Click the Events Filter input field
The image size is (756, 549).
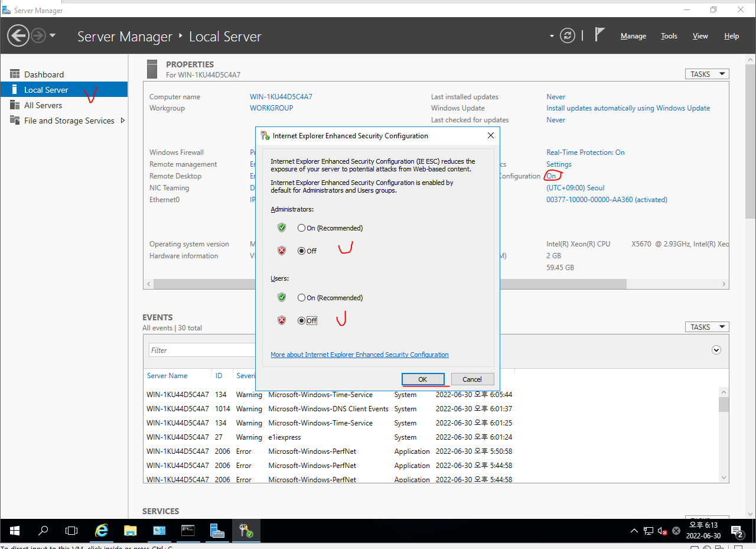pos(202,350)
